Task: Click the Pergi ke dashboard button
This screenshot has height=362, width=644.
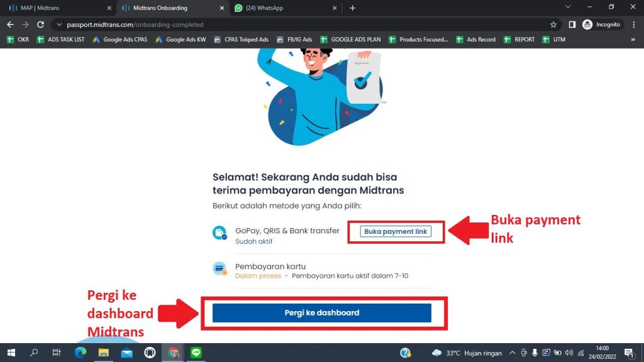Action: click(321, 313)
